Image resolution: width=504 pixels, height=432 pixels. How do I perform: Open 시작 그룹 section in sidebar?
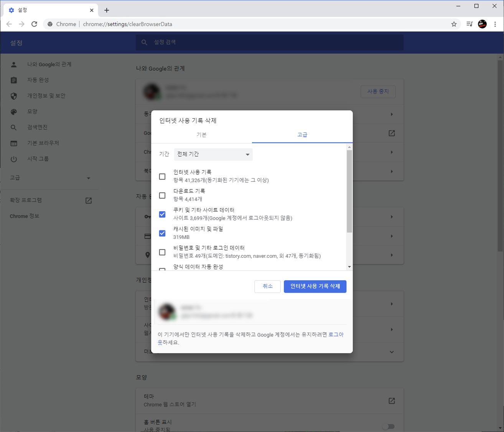tap(38, 159)
